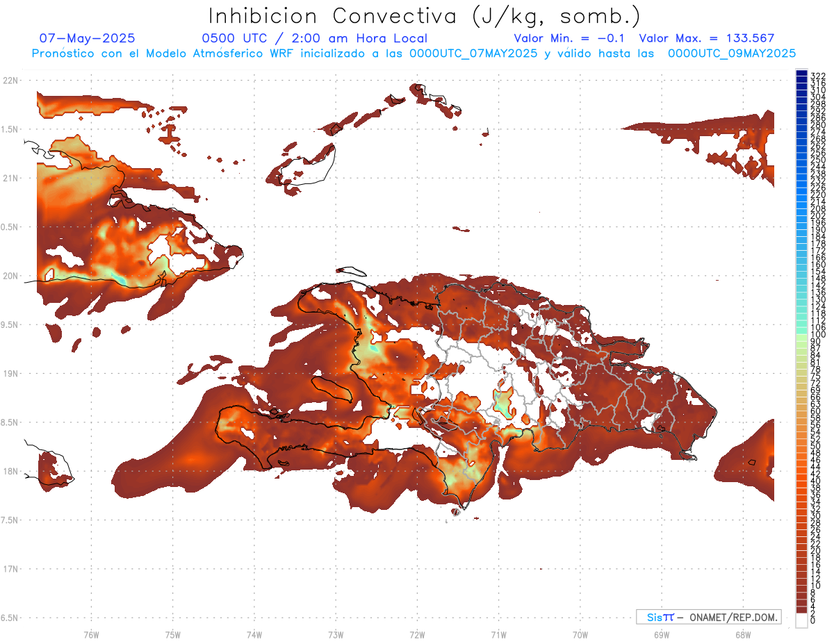
Task: Click the colorbar label '0'
Action: pyautogui.click(x=813, y=620)
